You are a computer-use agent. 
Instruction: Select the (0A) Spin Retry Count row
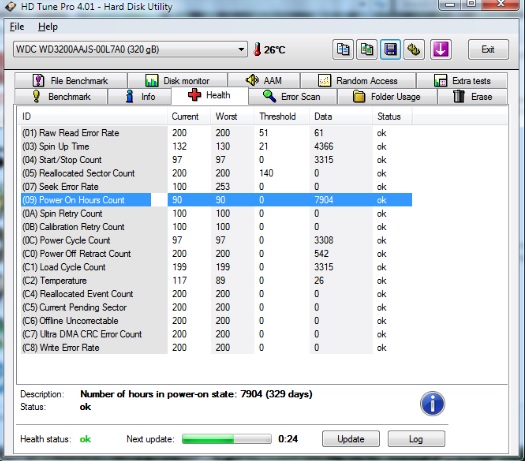pos(216,213)
